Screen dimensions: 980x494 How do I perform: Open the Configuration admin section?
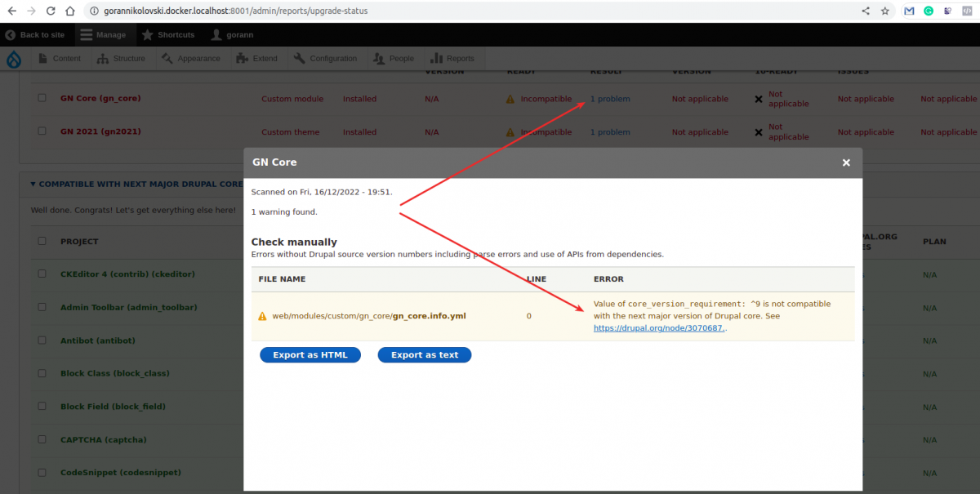(326, 59)
